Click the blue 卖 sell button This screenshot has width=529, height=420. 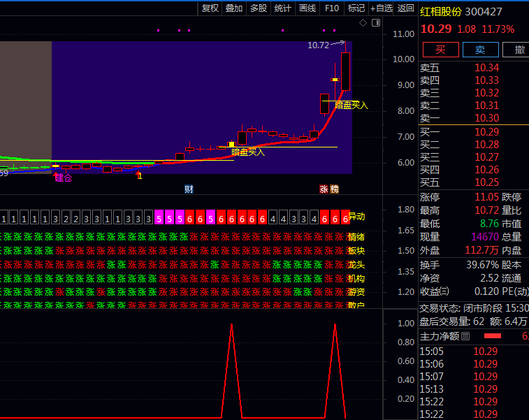(480, 50)
